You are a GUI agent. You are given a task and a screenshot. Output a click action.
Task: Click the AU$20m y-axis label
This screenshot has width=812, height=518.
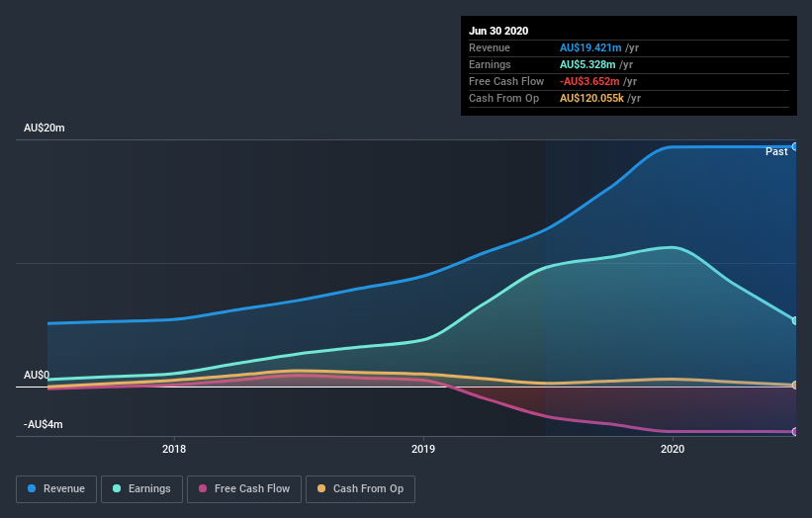tap(45, 128)
